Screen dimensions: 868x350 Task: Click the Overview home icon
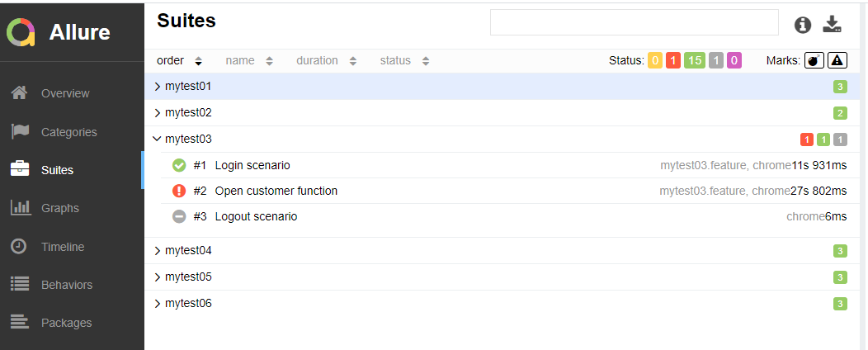(x=19, y=93)
